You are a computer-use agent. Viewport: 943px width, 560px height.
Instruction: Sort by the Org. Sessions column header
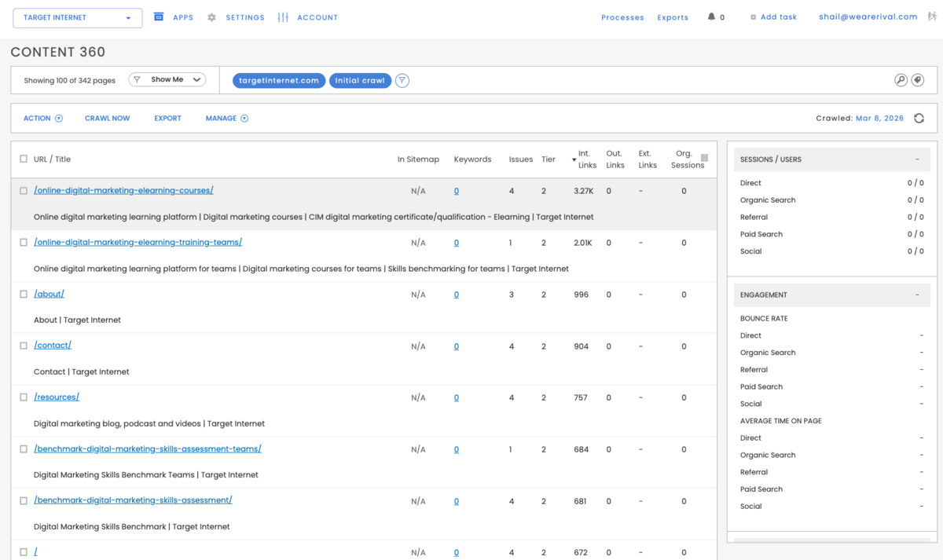pyautogui.click(x=688, y=159)
